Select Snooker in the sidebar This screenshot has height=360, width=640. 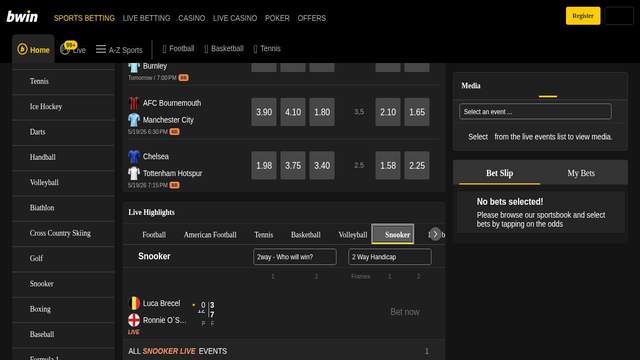(x=63, y=284)
